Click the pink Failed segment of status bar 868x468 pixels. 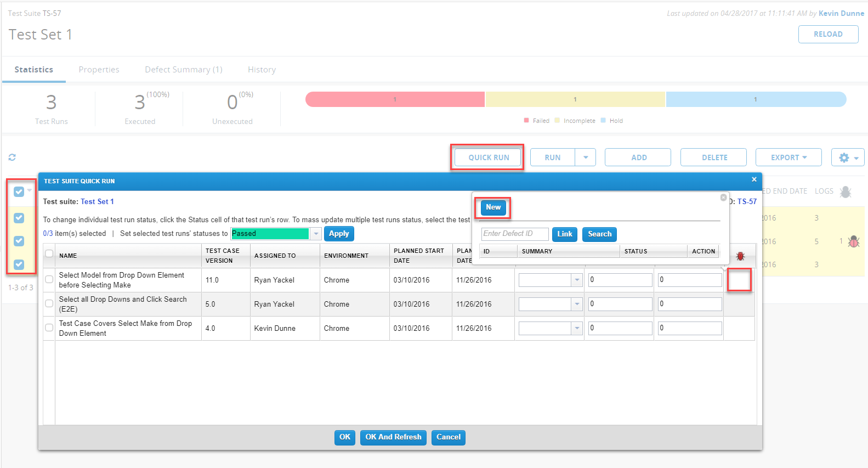coord(395,99)
